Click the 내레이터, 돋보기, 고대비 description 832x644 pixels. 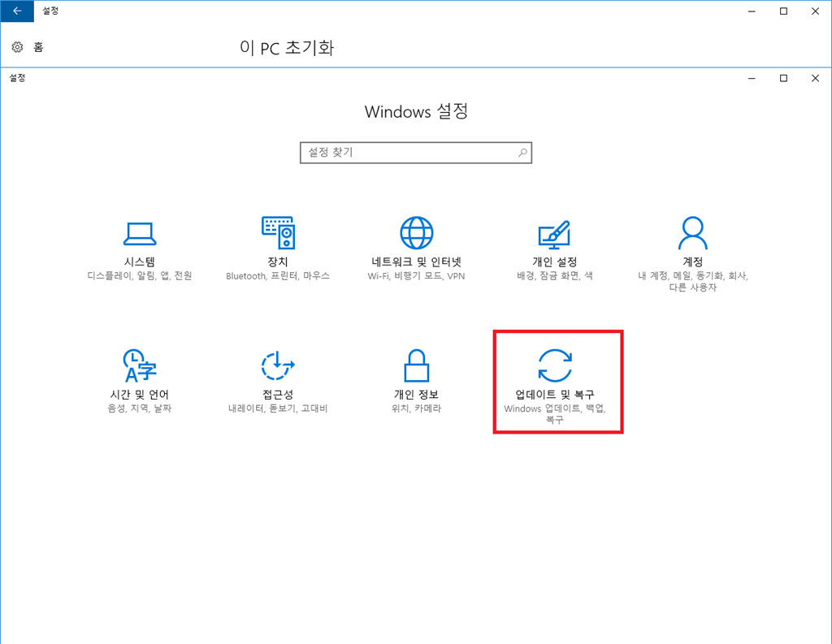(x=278, y=408)
